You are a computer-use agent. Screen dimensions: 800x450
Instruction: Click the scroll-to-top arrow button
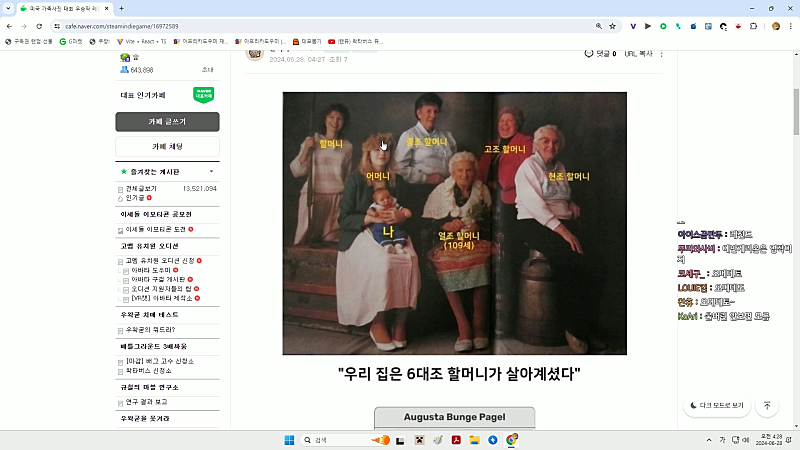point(767,406)
